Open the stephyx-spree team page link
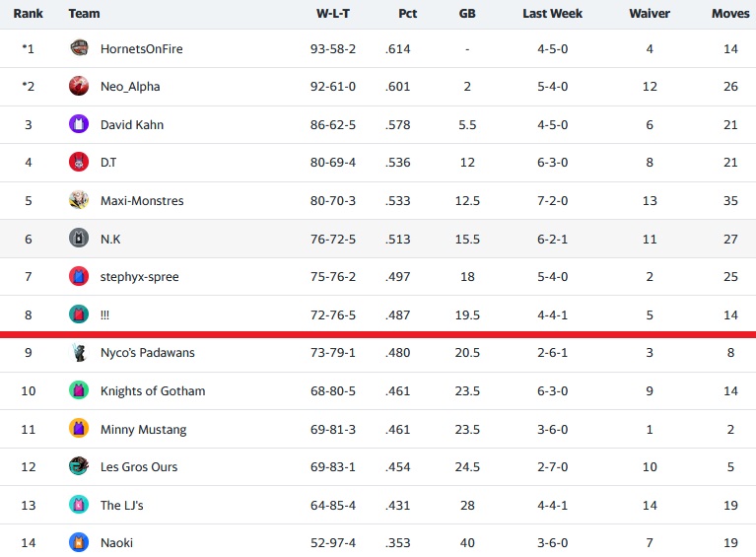Screen dimensions: 756x557 pos(139,277)
